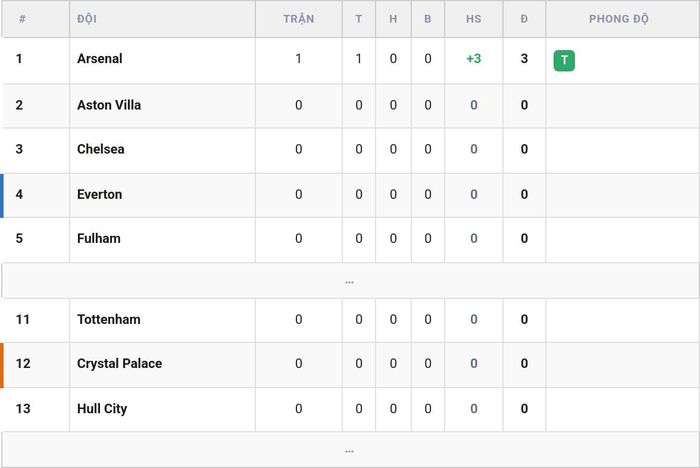Expand the hidden rows below Hull City
Screen dimensions: 700x468
350,450
